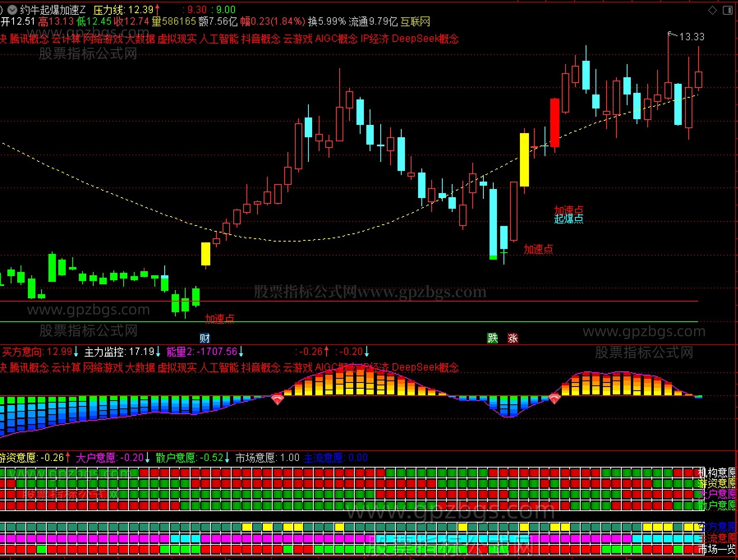Image resolution: width=738 pixels, height=560 pixels.
Task: Click the 量586165 volume value
Action: coord(174,21)
